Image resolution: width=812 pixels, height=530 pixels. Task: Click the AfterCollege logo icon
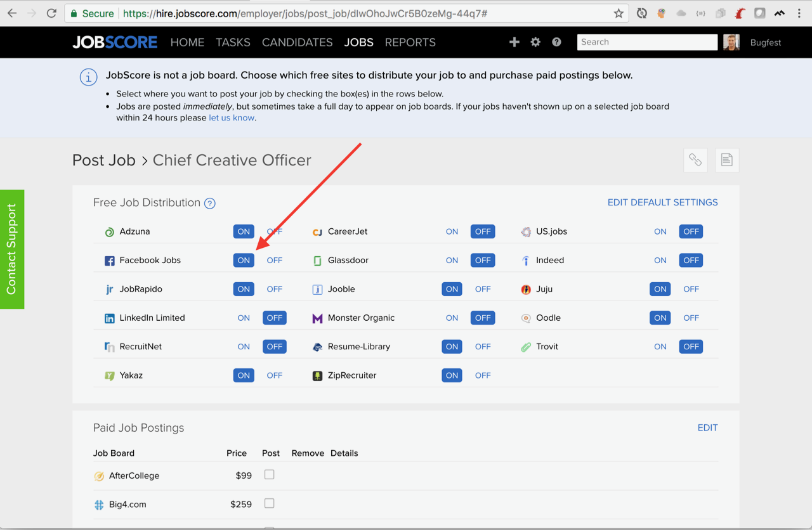coord(99,476)
